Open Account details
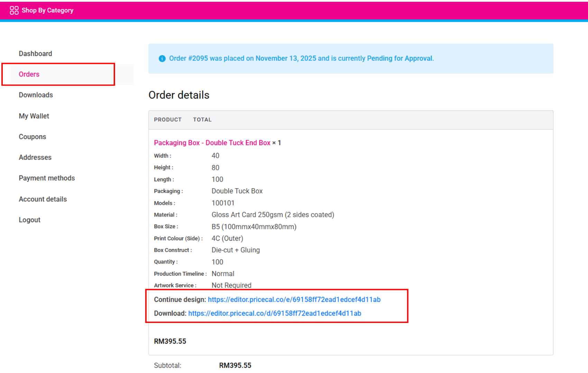Image resolution: width=588 pixels, height=373 pixels. click(x=43, y=199)
